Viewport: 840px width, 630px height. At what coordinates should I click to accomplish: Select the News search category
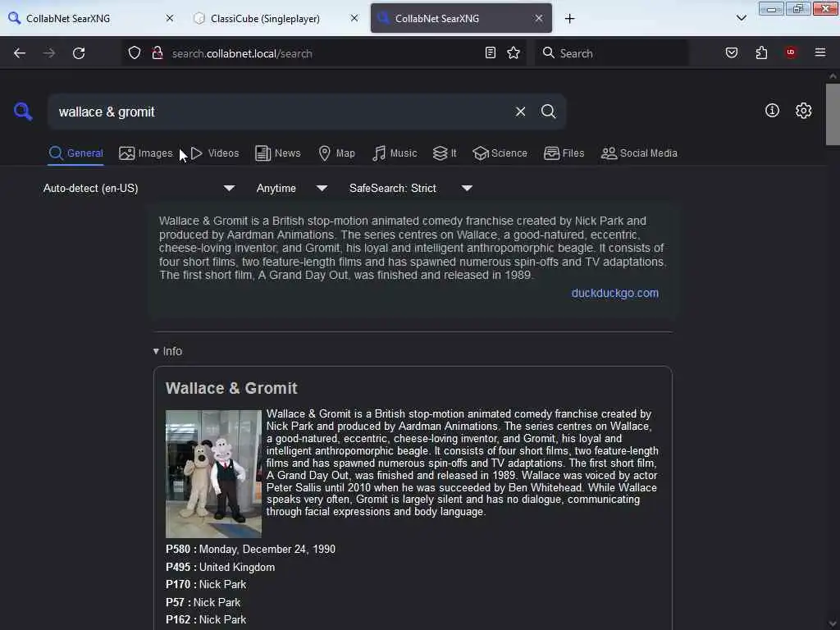278,153
